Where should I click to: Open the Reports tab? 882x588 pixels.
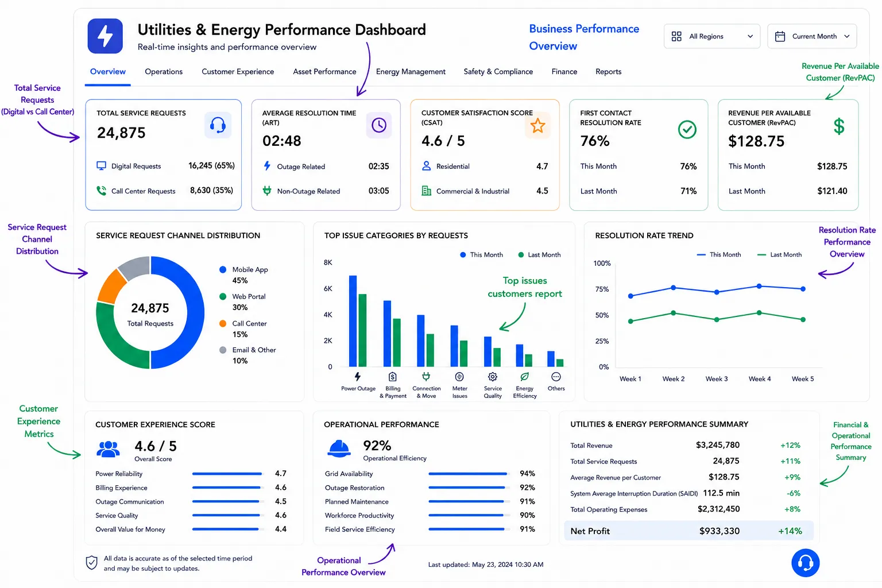pyautogui.click(x=609, y=72)
